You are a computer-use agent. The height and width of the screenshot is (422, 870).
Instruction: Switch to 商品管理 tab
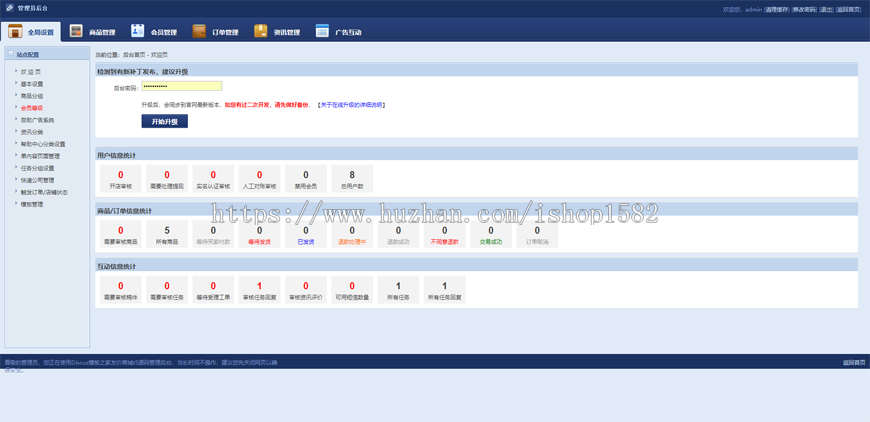tap(92, 32)
